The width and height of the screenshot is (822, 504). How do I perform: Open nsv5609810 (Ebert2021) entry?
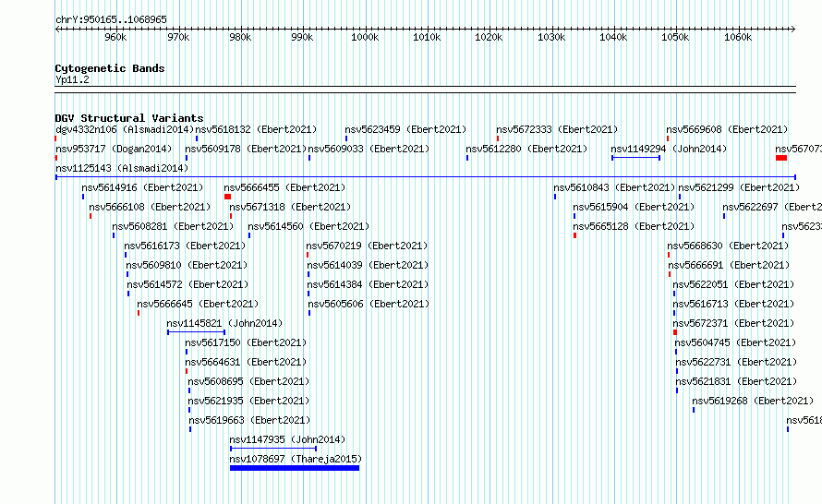pyautogui.click(x=187, y=265)
